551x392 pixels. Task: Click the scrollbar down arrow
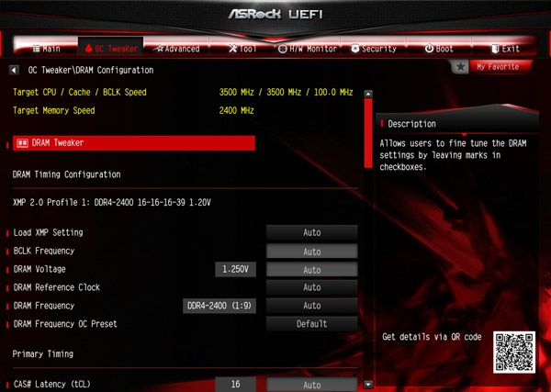click(x=368, y=385)
